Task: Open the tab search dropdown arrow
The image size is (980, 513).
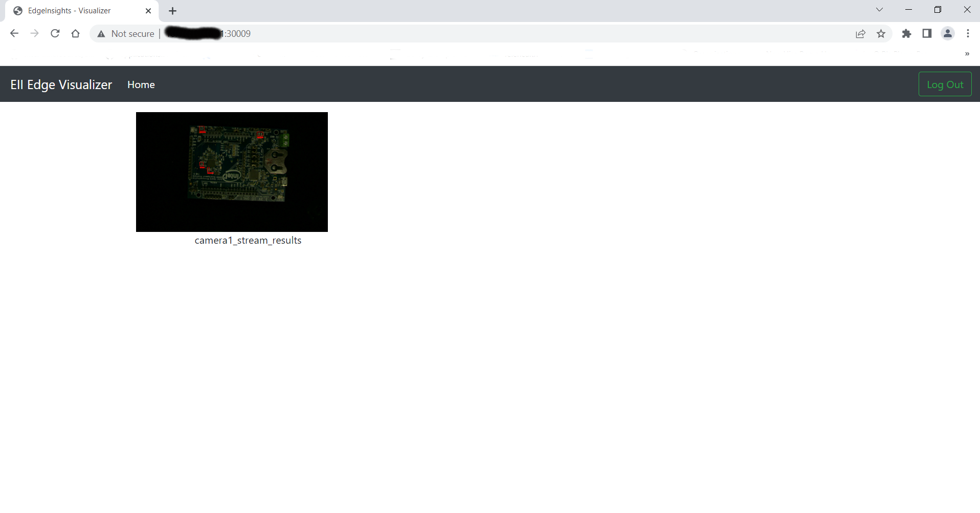Action: pos(879,10)
